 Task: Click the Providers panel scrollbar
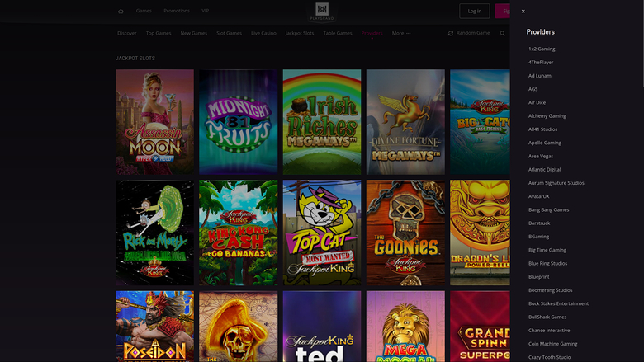(x=643, y=43)
